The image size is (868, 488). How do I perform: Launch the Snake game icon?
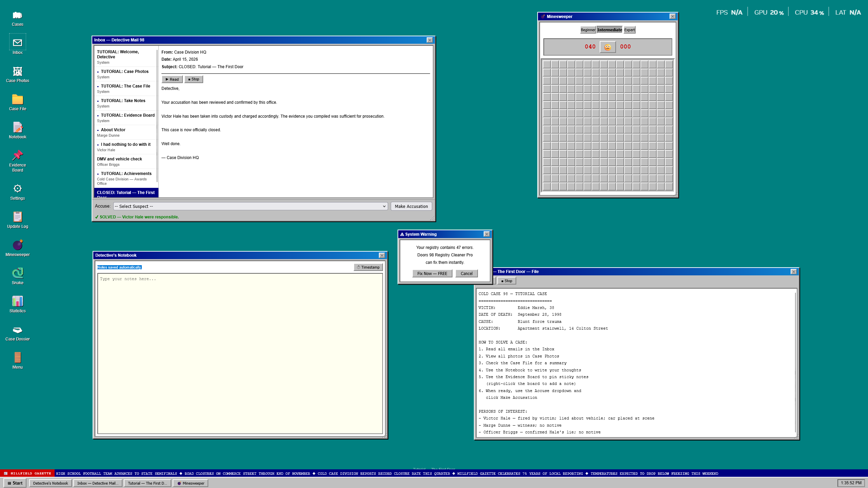pos(17,273)
